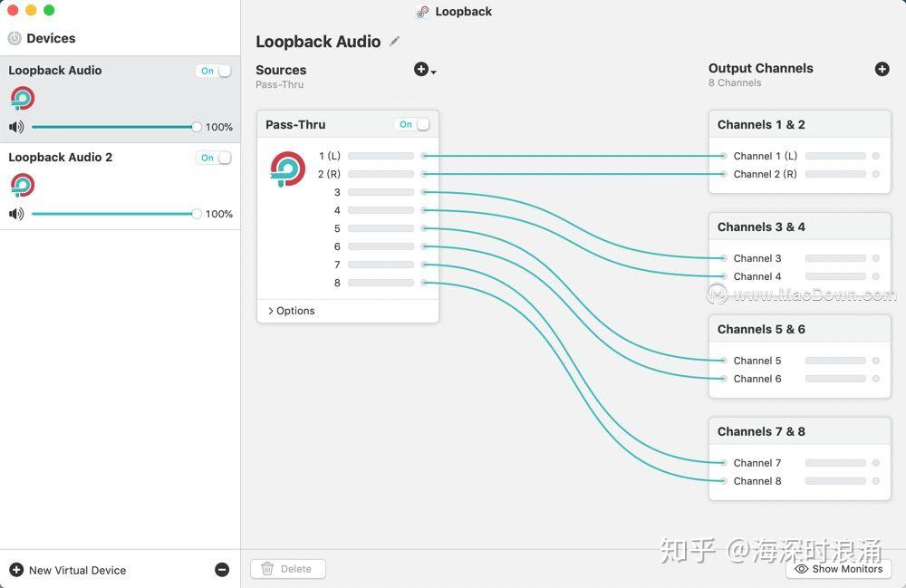Toggle the Loopback Audio 2 device on
Viewport: 906px width, 588px height.
pos(213,157)
